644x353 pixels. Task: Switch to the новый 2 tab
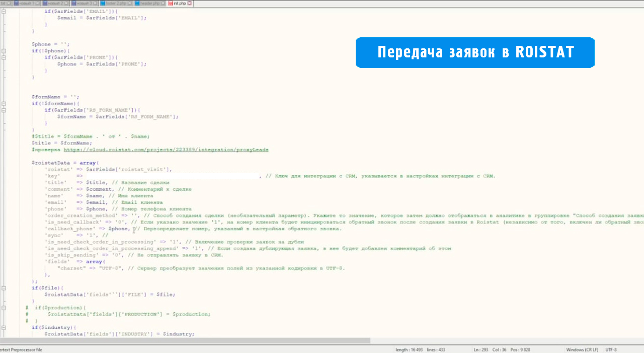[x=55, y=3]
